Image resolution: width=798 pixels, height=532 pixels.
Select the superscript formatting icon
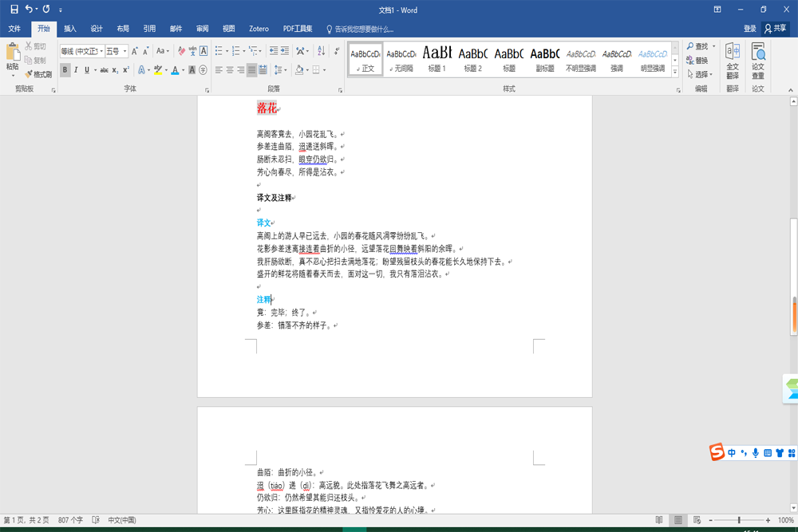(127, 69)
